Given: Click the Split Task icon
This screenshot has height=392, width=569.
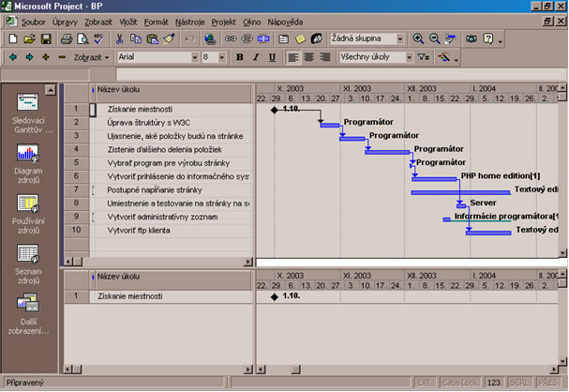Looking at the screenshot, I should [x=263, y=38].
